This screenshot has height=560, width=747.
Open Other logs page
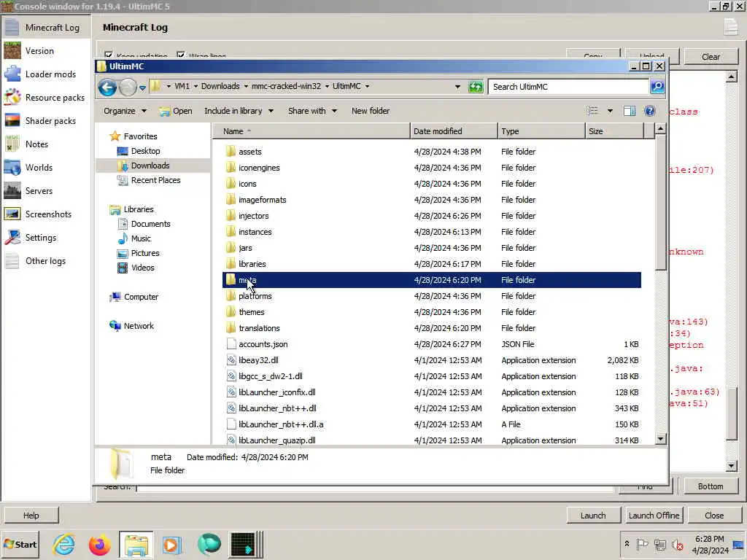coord(45,261)
